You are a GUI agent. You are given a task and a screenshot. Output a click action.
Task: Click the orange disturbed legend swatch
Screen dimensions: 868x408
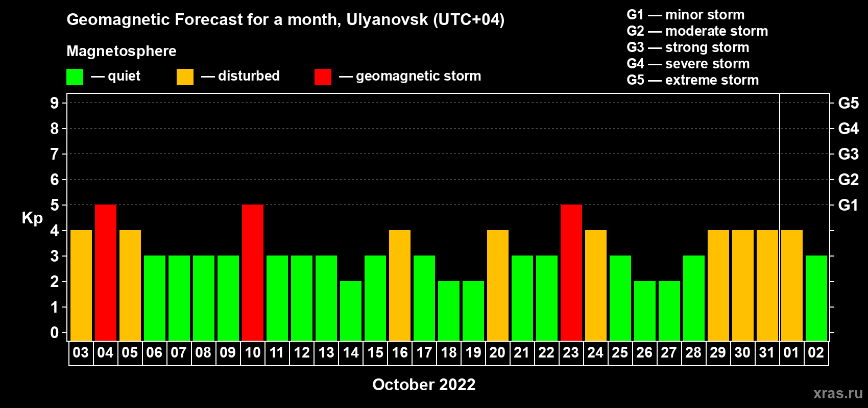tap(185, 77)
